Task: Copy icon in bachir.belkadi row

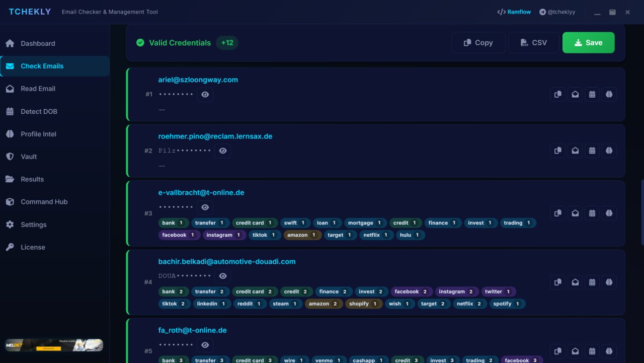Action: click(x=557, y=282)
